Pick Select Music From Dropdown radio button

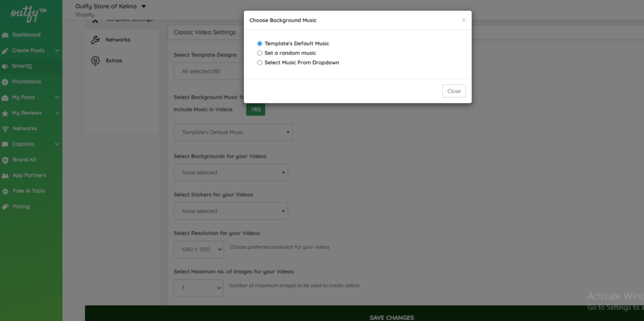pyautogui.click(x=260, y=63)
